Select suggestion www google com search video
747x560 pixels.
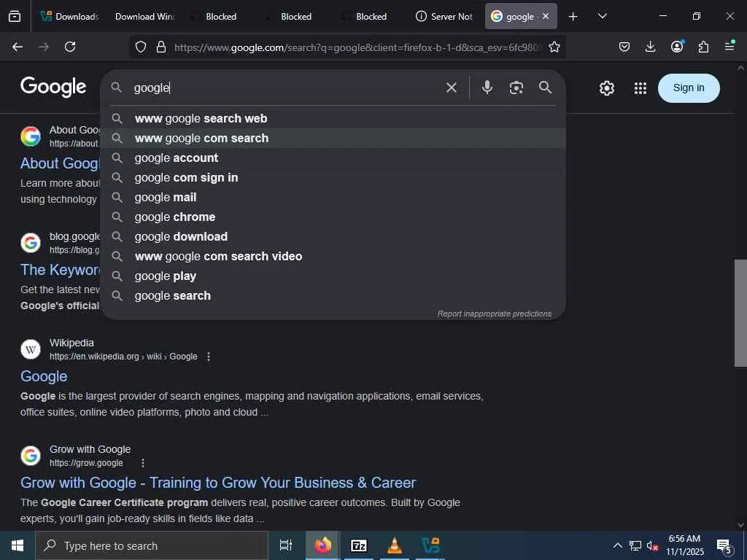point(333,256)
